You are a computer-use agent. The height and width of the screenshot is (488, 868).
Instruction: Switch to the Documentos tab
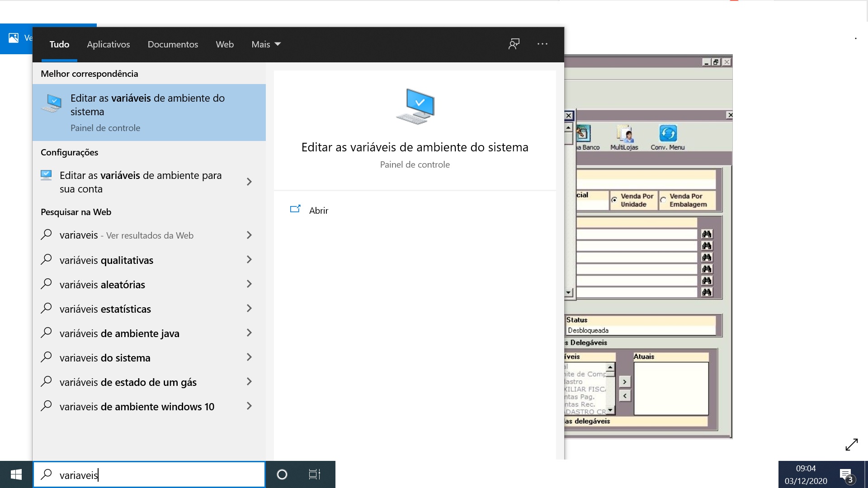click(173, 44)
